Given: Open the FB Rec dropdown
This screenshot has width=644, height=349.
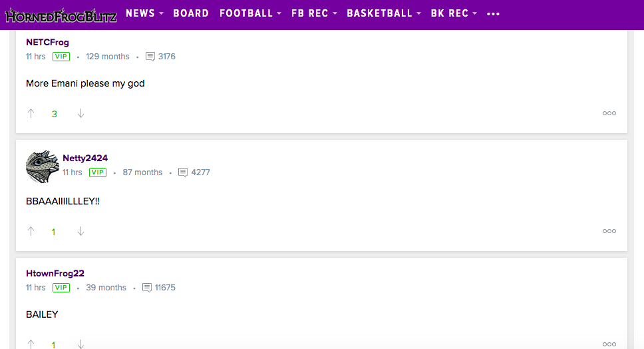Looking at the screenshot, I should (x=314, y=13).
